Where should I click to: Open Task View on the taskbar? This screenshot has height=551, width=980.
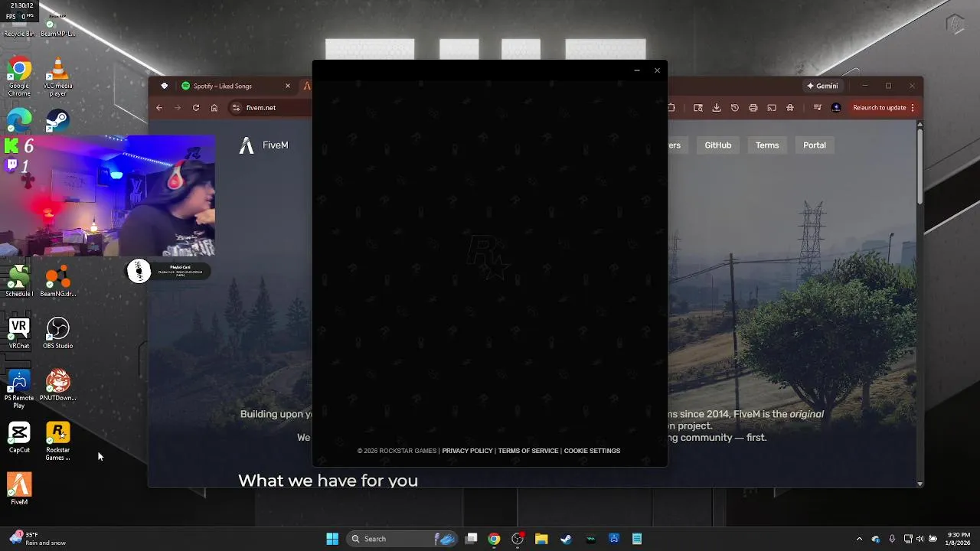coord(472,539)
